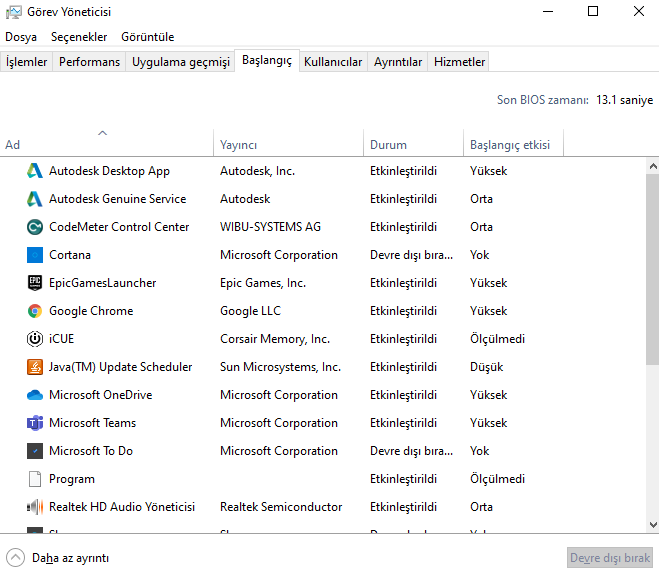Select the Realtek HD Audio icon
Viewport: 659px width, 581px height.
click(x=35, y=507)
